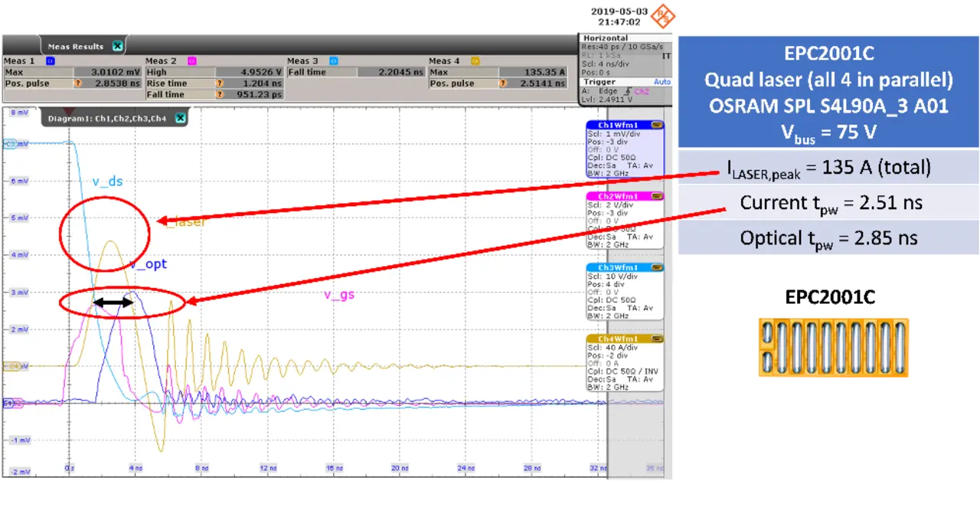Open the Horizontal settings panel
Image resolution: width=980 pixels, height=507 pixels.
(x=606, y=38)
